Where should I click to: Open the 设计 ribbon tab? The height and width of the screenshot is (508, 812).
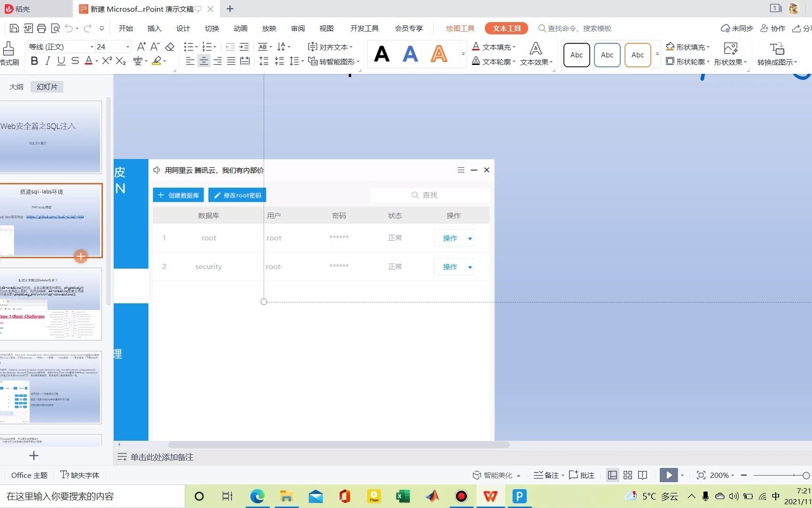(x=183, y=28)
